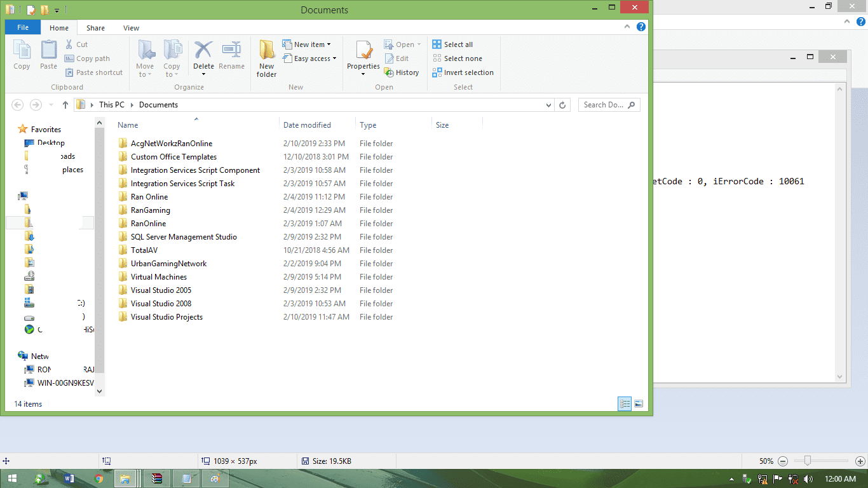Click the ribbon Edit button

click(397, 58)
